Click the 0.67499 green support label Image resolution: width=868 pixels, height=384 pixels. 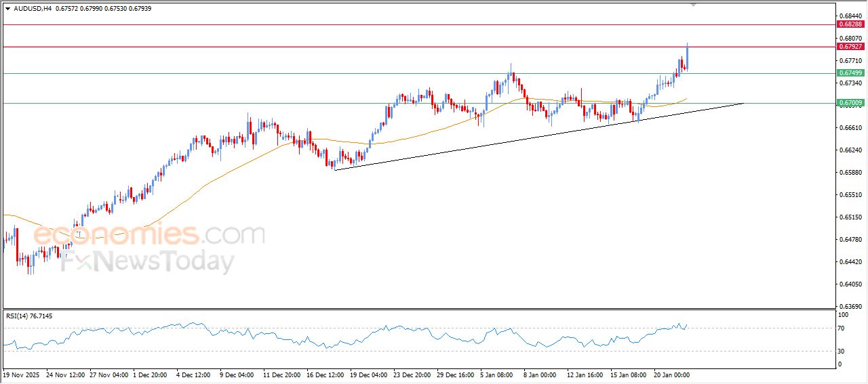(850, 73)
